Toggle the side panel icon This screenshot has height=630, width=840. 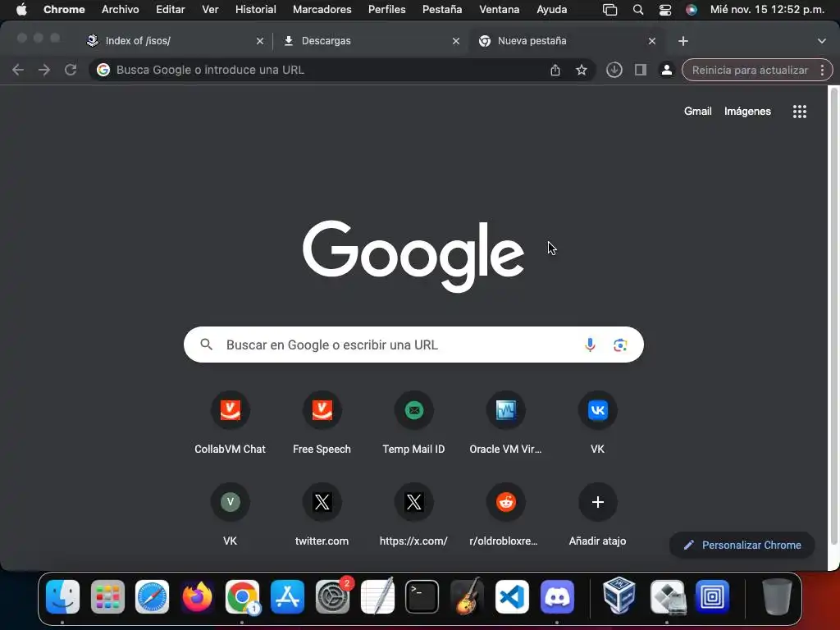point(640,70)
